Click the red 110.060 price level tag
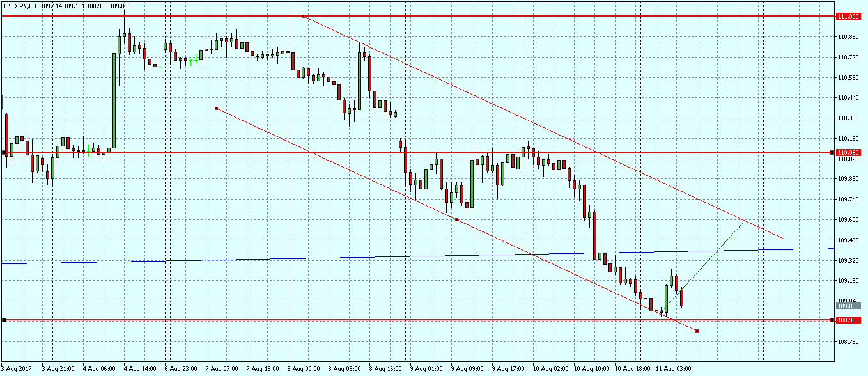868x376 pixels. (848, 152)
